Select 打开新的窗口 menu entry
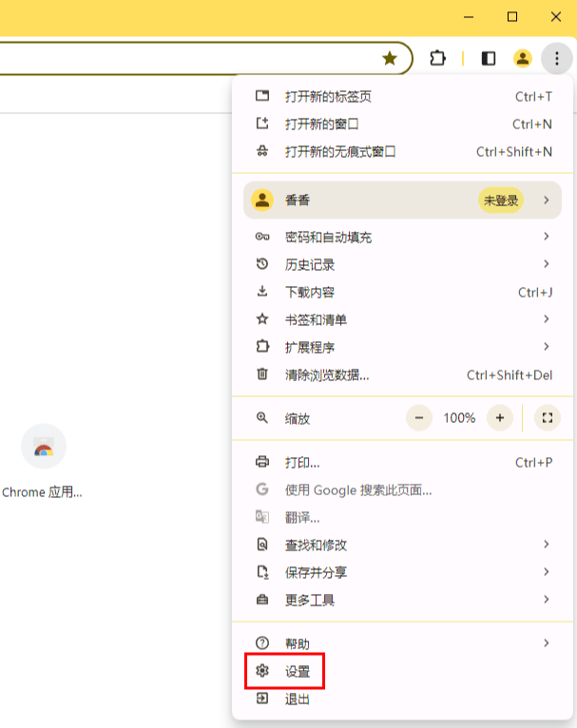This screenshot has height=728, width=577. point(402,124)
